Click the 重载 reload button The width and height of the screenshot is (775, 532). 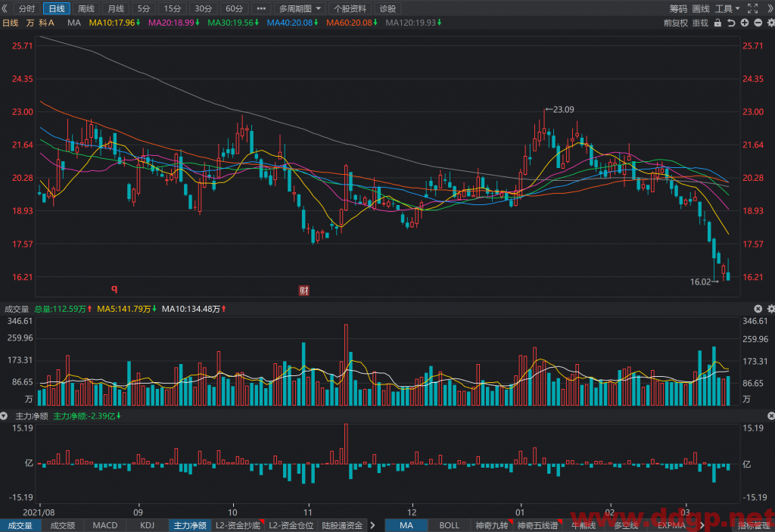700,23
